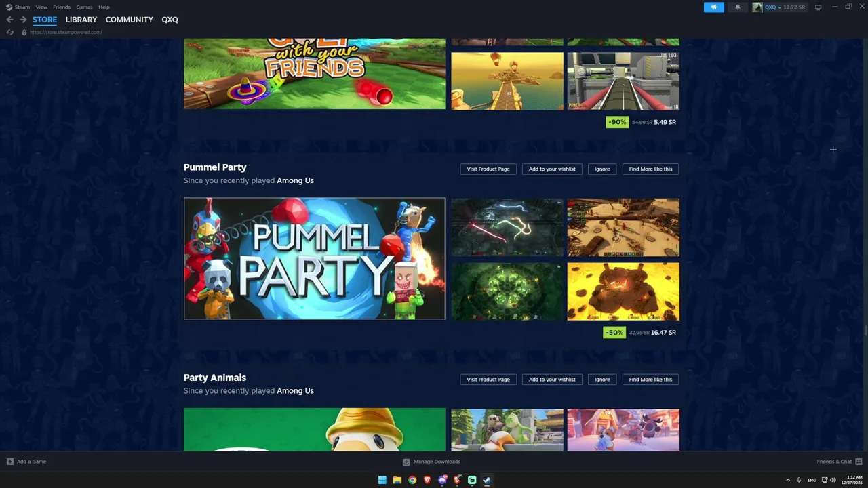This screenshot has height=488, width=868.
Task: Click the -50% discount price 16.47 SR
Action: (641, 333)
